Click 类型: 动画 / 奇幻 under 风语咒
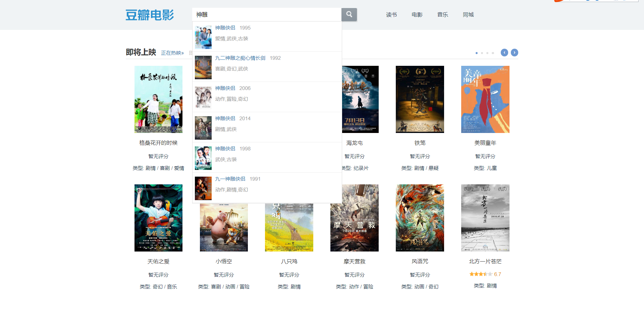This screenshot has width=644, height=318. coord(420,287)
